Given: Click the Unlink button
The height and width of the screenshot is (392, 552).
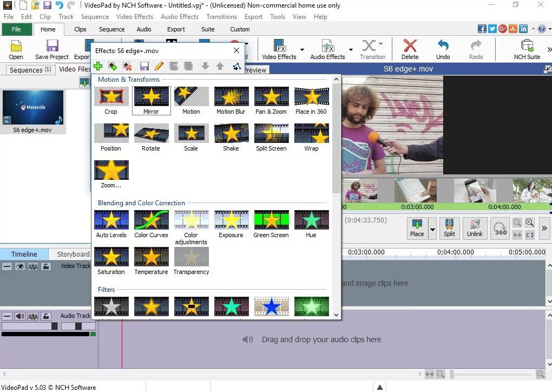Looking at the screenshot, I should 475,228.
